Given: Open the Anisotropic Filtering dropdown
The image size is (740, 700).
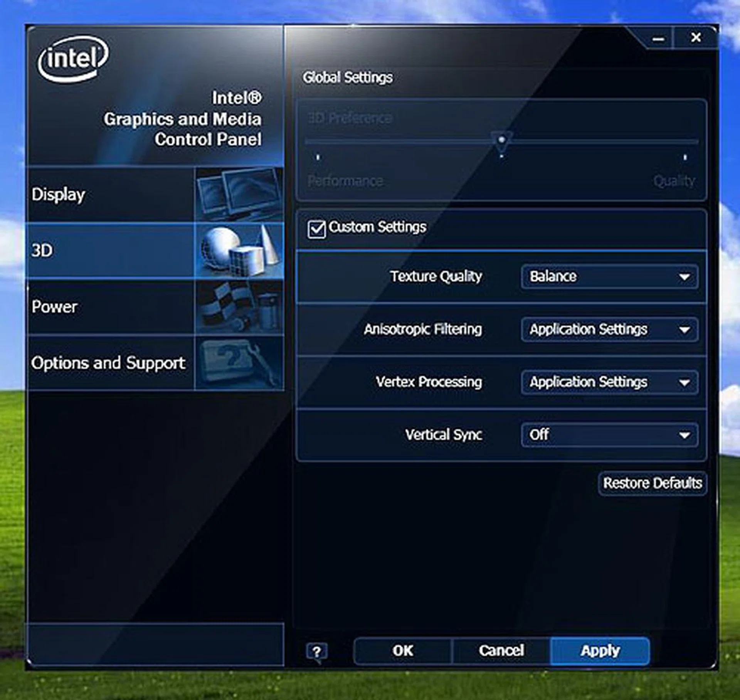Looking at the screenshot, I should 609,330.
